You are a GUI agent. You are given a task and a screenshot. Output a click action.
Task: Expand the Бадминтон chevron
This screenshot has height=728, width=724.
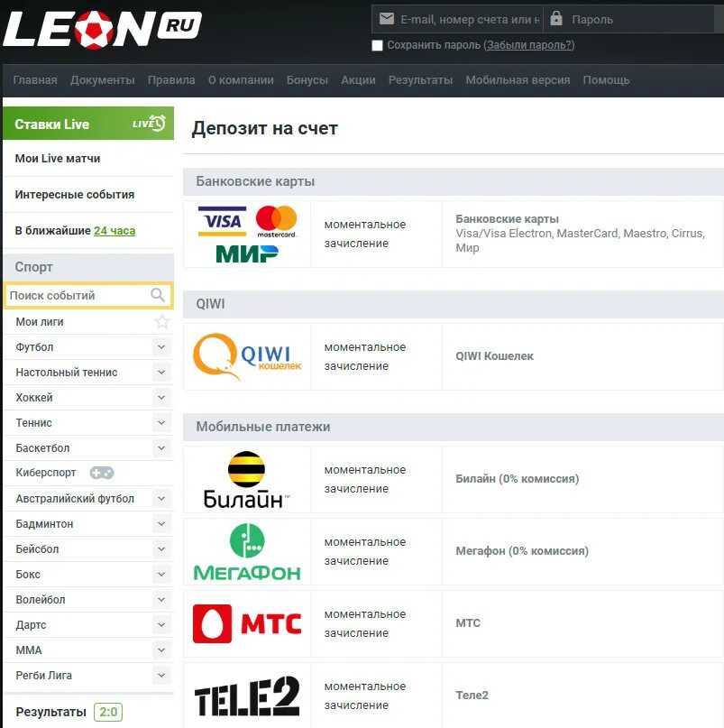(161, 524)
